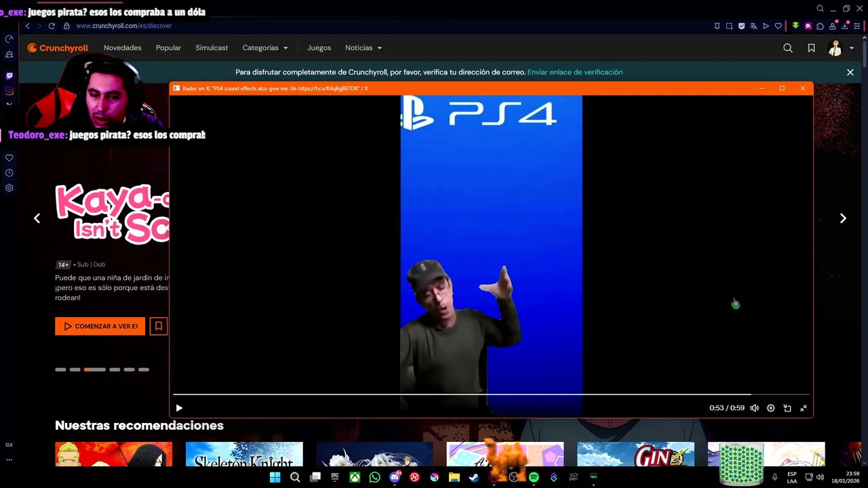Add Kaya-chan to watchlist bookmark
This screenshot has height=488, width=868.
(158, 326)
